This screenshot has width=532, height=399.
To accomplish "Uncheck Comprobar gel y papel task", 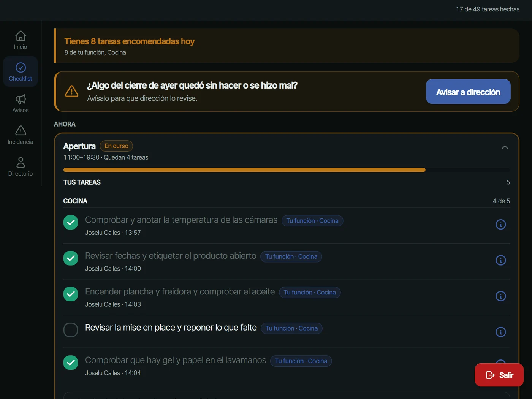I will [71, 363].
